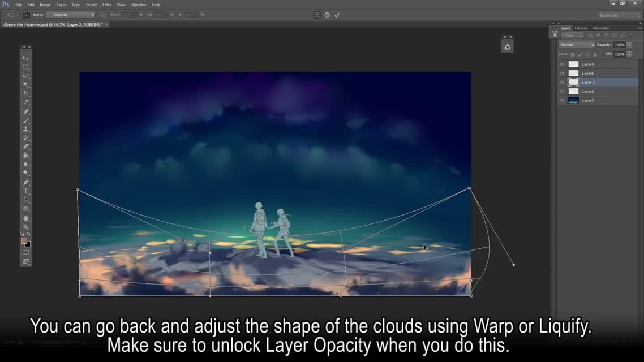Swap foreground and background colors
This screenshot has height=362, width=644.
(x=29, y=234)
